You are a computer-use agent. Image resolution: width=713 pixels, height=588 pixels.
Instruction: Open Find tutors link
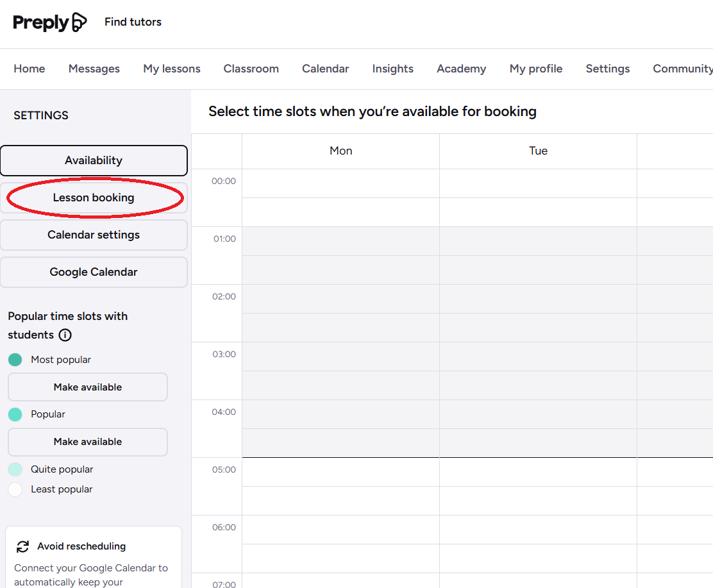point(133,22)
